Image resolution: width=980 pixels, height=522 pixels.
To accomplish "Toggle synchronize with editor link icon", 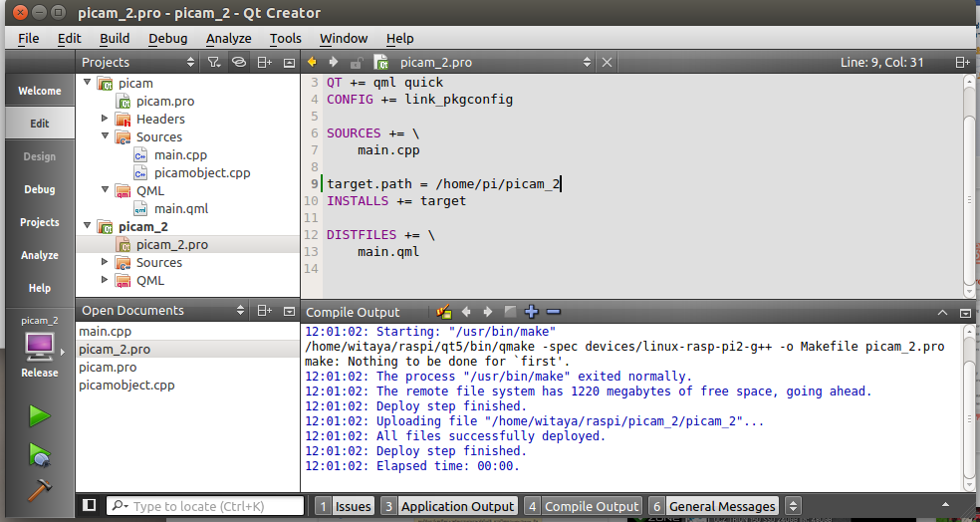I will pos(239,62).
